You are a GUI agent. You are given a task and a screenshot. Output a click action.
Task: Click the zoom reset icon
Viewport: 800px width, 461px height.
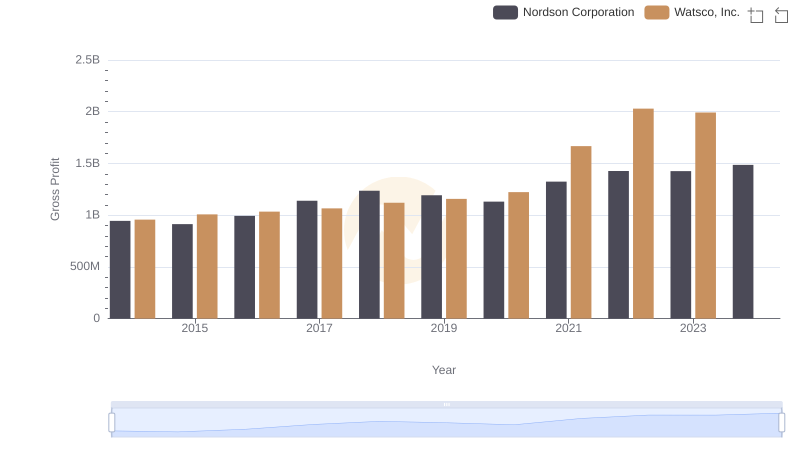coord(781,15)
